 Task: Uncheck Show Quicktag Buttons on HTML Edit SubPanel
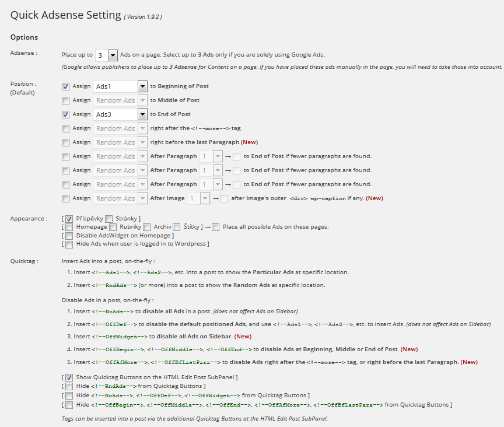coord(69,378)
